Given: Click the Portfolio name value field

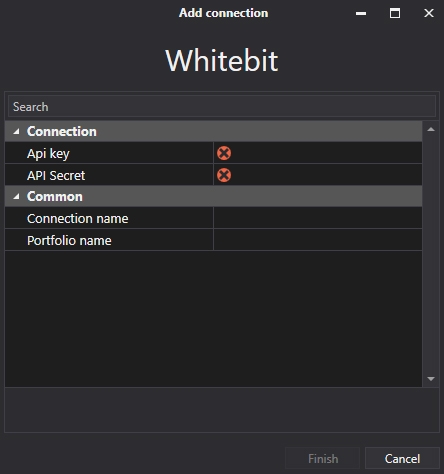Looking at the screenshot, I should tap(318, 240).
